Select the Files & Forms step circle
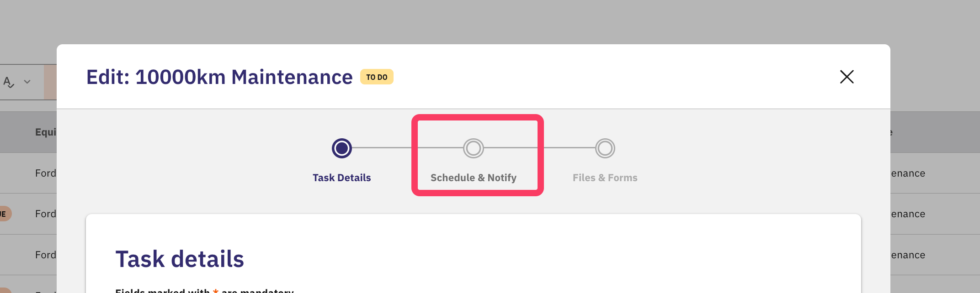This screenshot has height=293, width=980. 605,148
